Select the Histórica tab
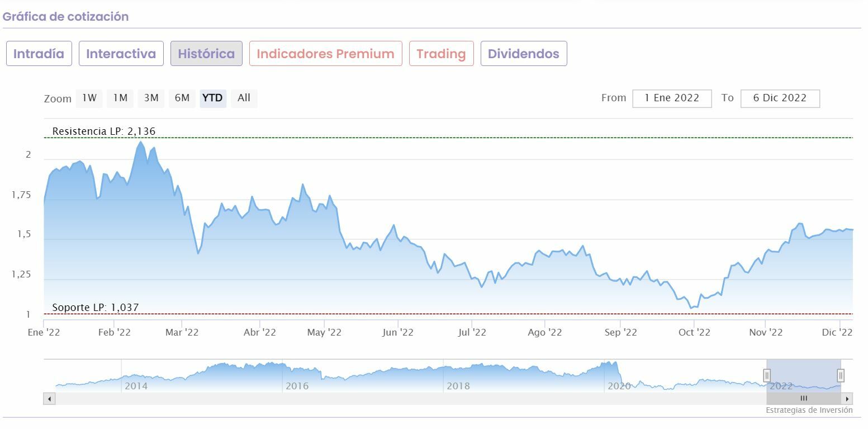 [206, 54]
